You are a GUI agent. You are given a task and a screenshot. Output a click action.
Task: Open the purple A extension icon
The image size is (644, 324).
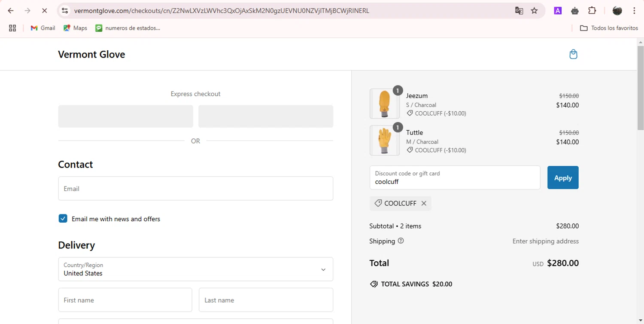pos(558,11)
